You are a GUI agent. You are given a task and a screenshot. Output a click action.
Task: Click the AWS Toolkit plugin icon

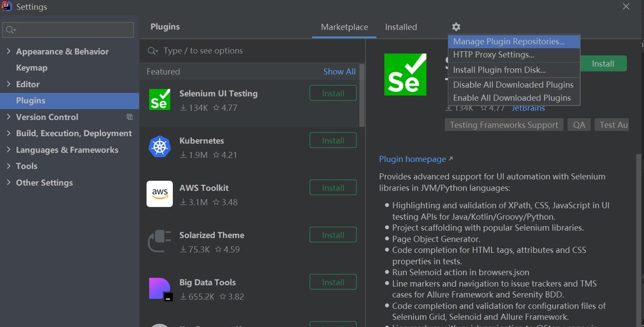159,194
